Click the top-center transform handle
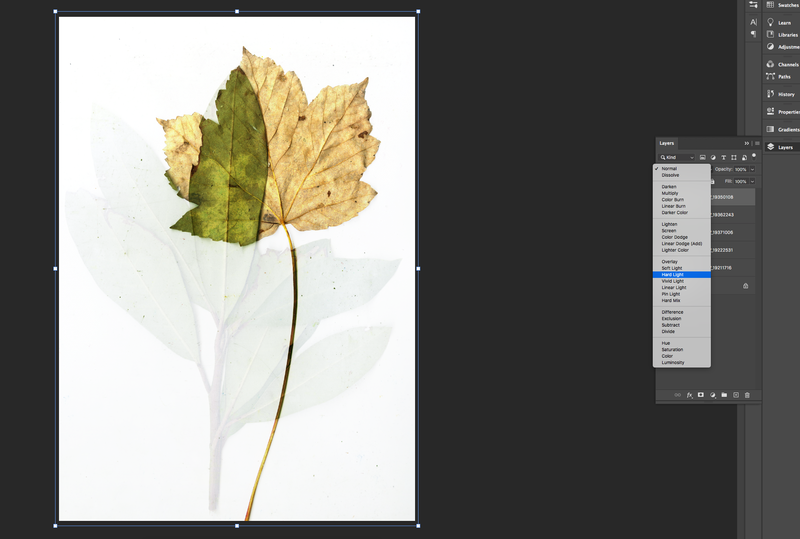 [237, 11]
